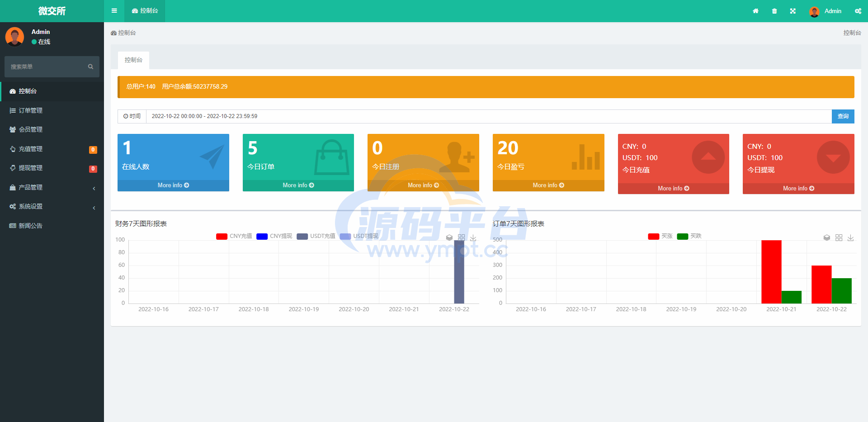Image resolution: width=868 pixels, height=422 pixels.
Task: Toggle CNY提现 legend blue swatch
Action: tap(262, 236)
